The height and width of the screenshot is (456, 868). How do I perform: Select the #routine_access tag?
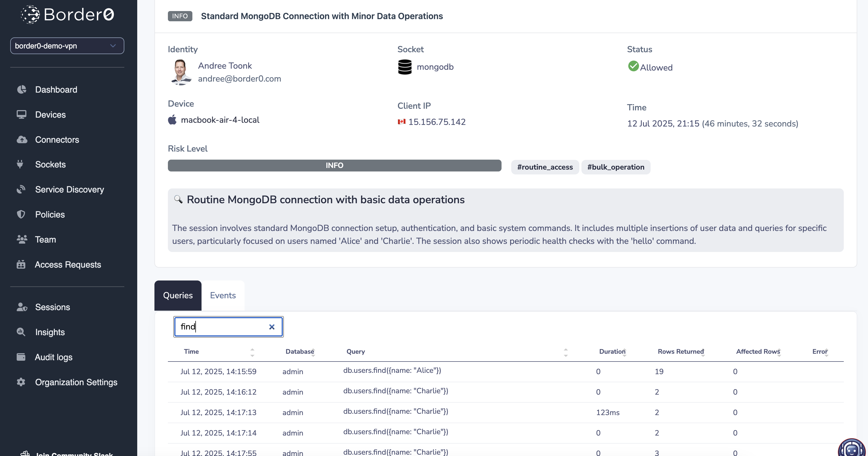[545, 167]
